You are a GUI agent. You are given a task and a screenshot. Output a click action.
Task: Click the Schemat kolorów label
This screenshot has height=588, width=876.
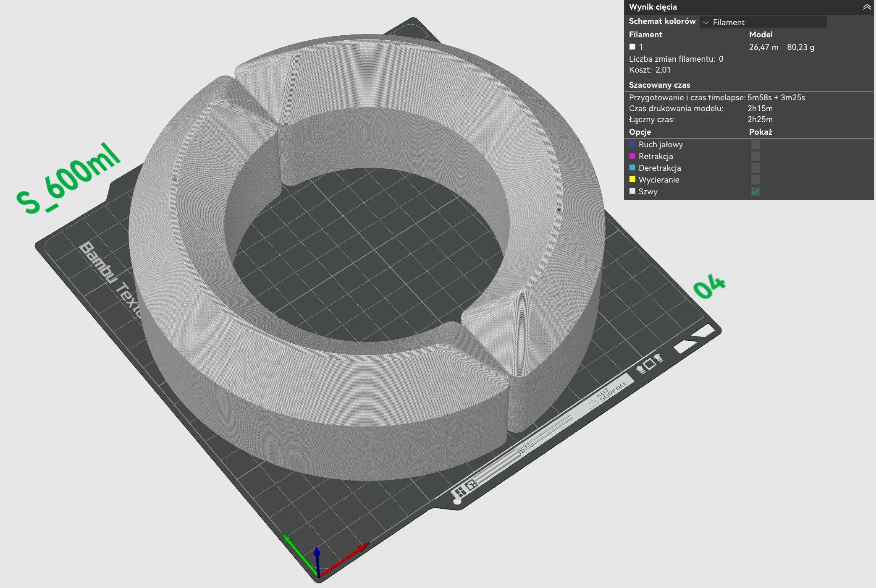pyautogui.click(x=662, y=21)
